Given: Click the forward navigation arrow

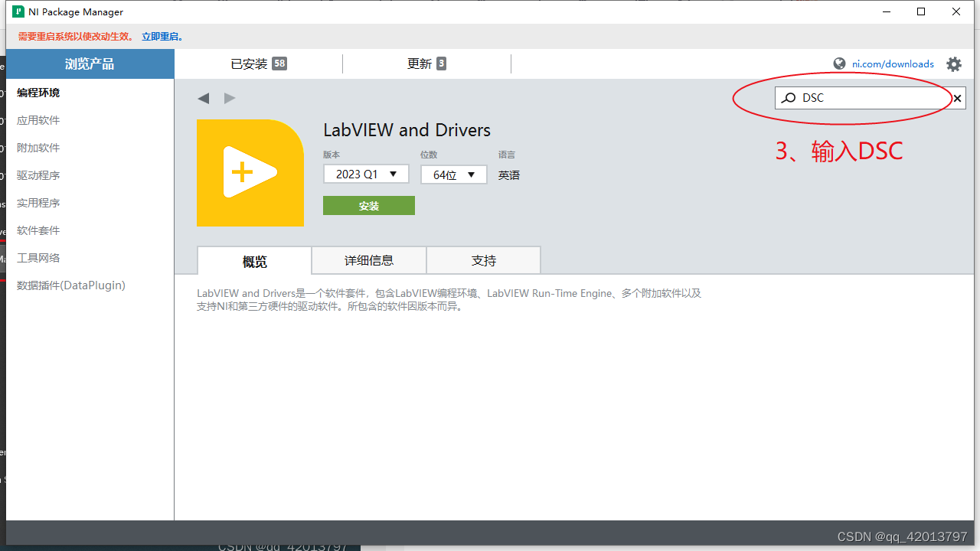Looking at the screenshot, I should (228, 98).
